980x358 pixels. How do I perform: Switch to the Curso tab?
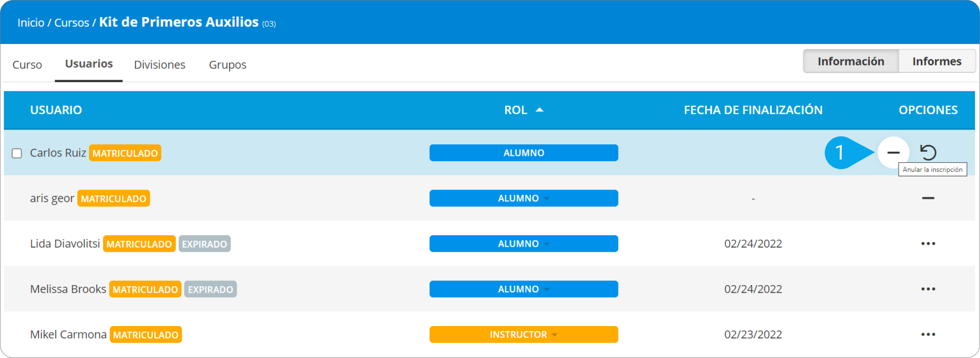coord(27,65)
